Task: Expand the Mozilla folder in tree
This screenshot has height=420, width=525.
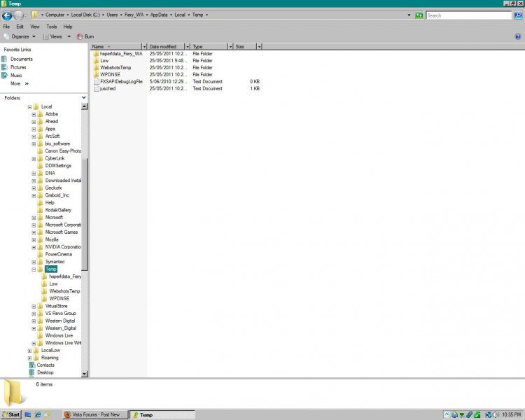Action: [34, 240]
